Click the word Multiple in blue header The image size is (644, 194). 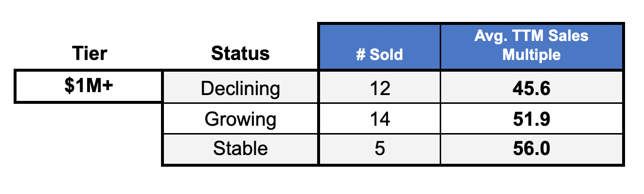[x=531, y=54]
